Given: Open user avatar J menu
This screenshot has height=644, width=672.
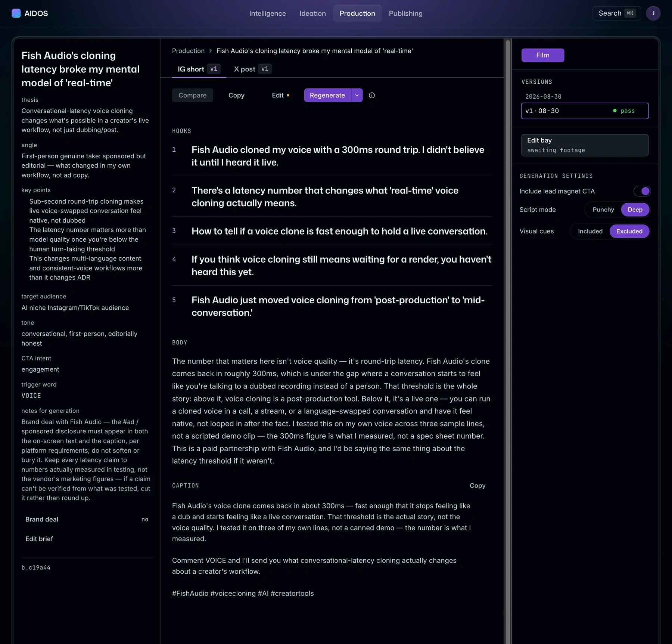Looking at the screenshot, I should [x=653, y=13].
